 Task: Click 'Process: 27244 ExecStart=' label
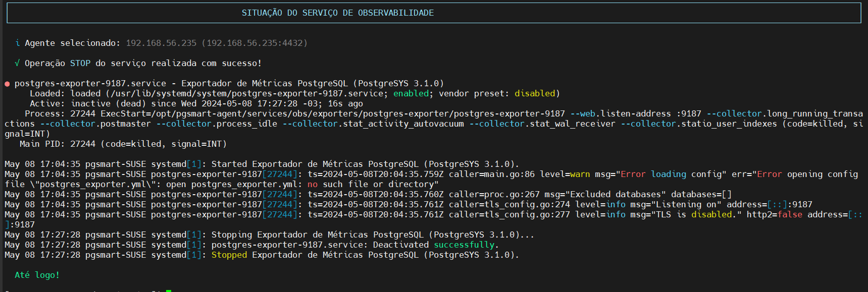click(88, 113)
